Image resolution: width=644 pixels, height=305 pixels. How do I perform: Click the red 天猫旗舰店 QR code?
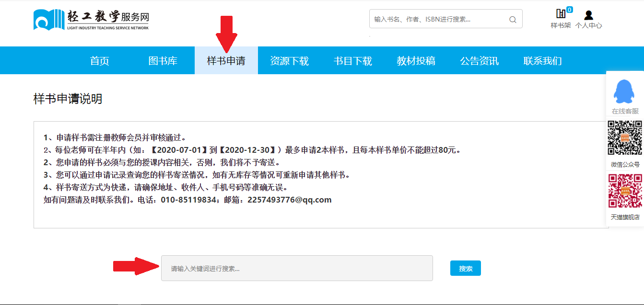pos(625,191)
